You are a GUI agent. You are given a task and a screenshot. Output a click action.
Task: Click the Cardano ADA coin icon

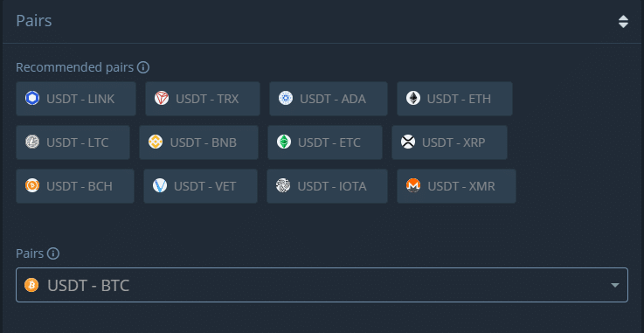286,99
